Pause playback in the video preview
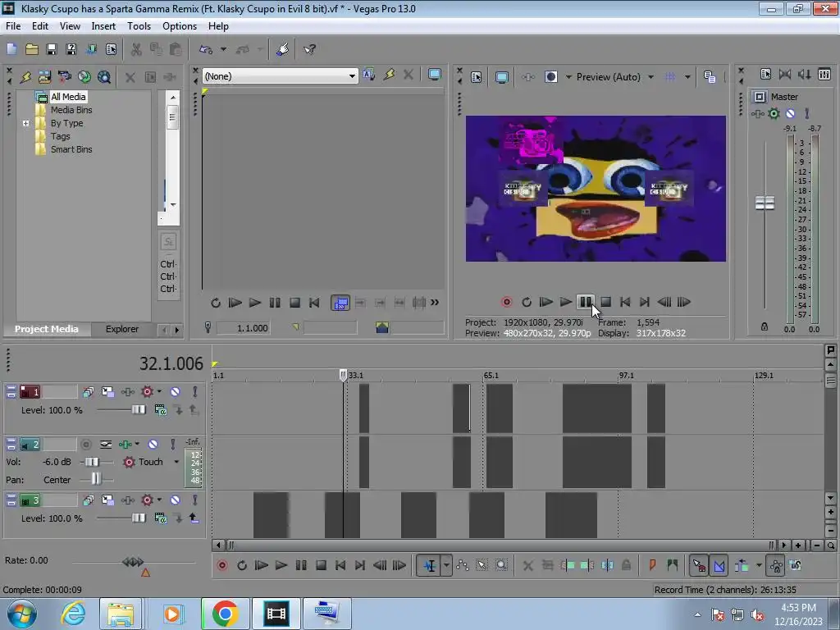 click(x=586, y=302)
